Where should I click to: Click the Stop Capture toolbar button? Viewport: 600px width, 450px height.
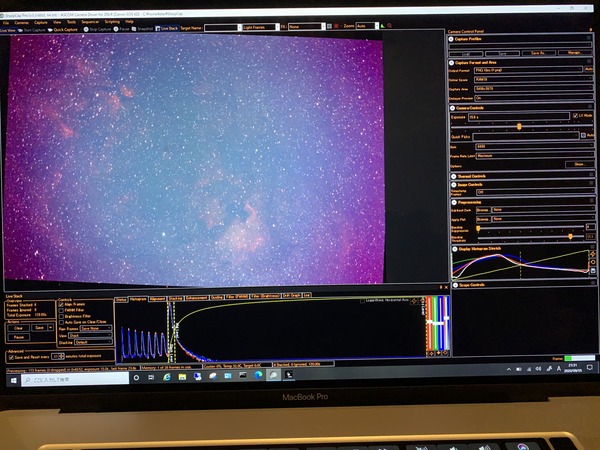pos(98,29)
